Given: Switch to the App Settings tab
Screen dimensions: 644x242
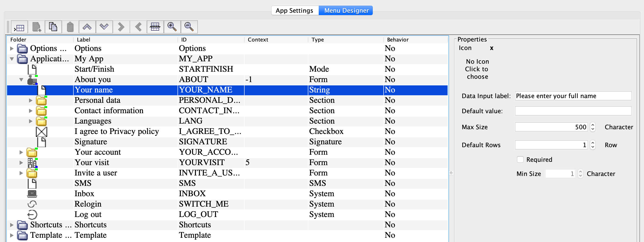Looking at the screenshot, I should click(294, 10).
